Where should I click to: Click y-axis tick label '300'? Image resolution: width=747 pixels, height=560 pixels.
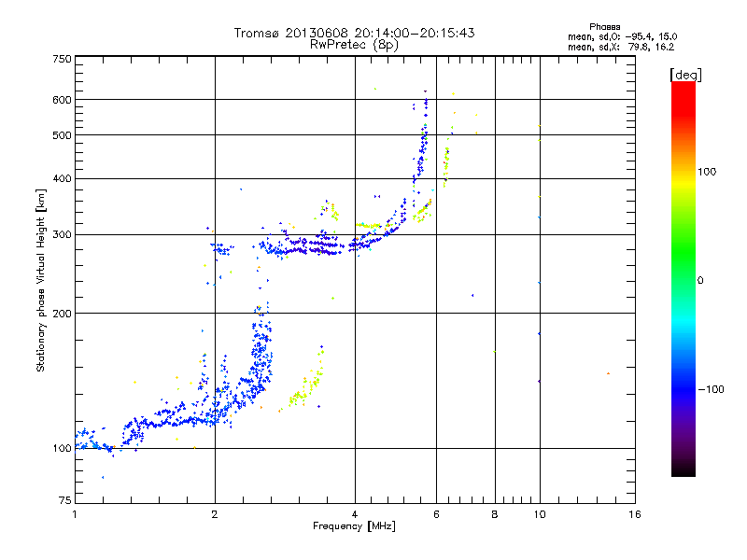pyautogui.click(x=62, y=235)
